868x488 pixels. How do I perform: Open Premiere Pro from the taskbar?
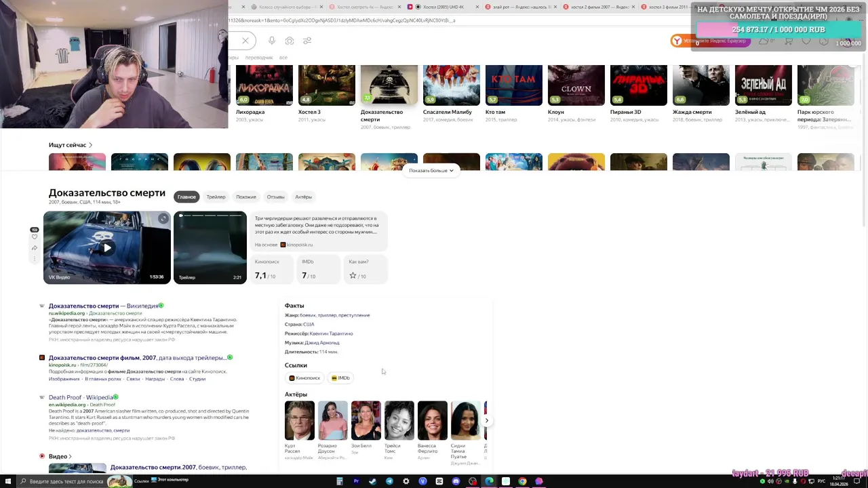[356, 481]
